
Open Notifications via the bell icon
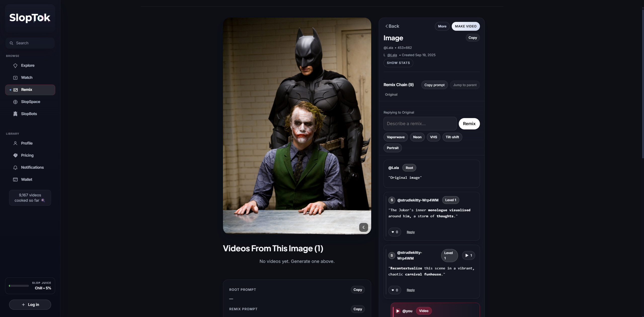15,167
